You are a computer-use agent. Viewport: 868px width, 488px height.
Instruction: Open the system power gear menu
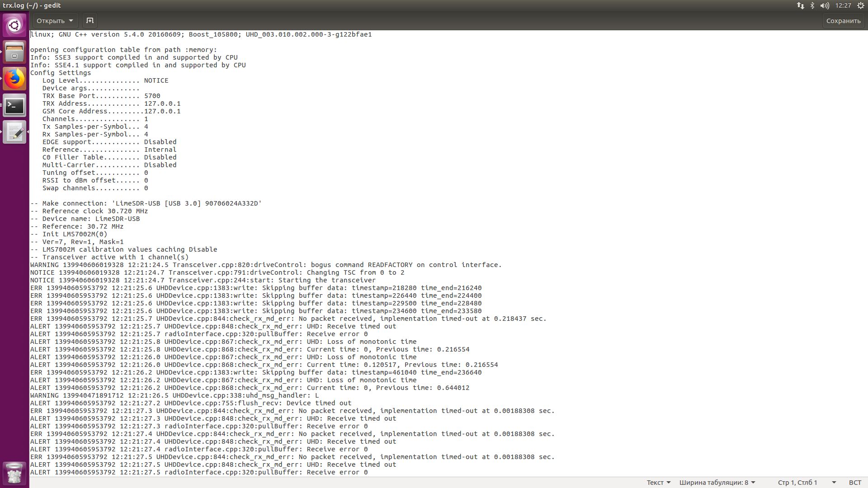click(x=861, y=5)
